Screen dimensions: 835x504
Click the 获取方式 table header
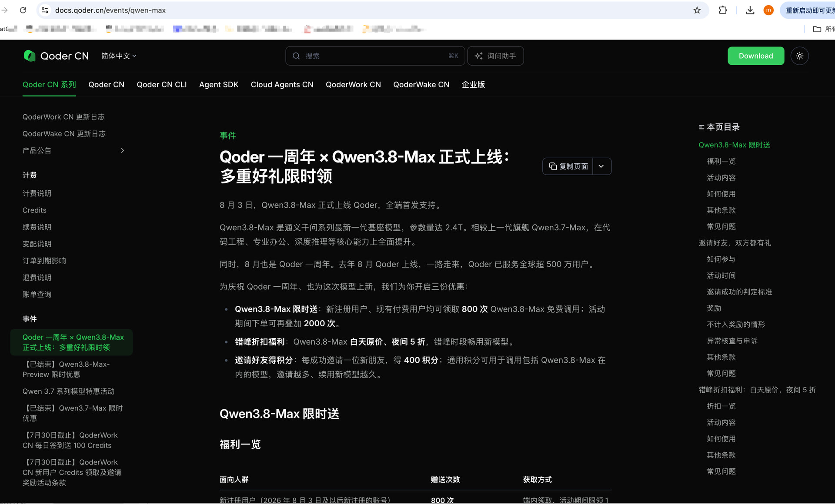pyautogui.click(x=537, y=480)
